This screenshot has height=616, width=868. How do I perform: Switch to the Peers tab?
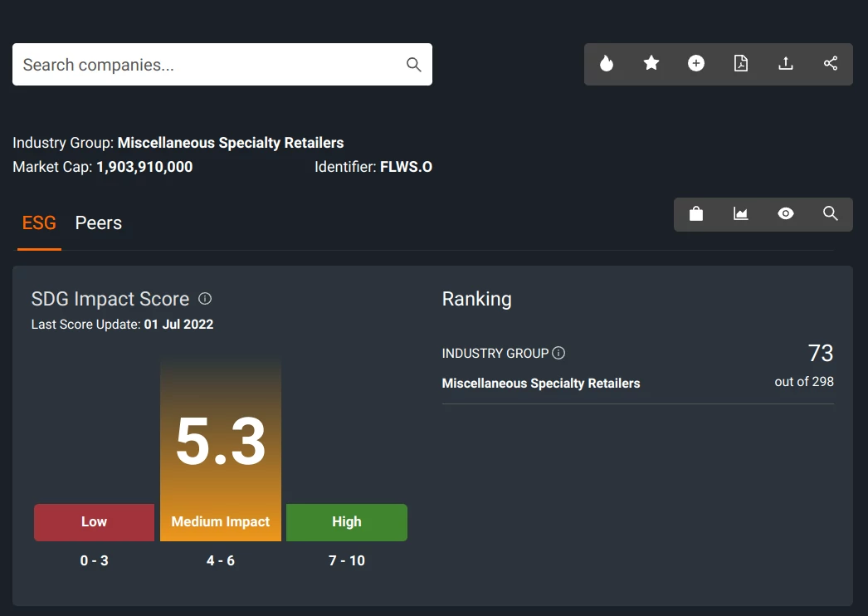(x=99, y=223)
